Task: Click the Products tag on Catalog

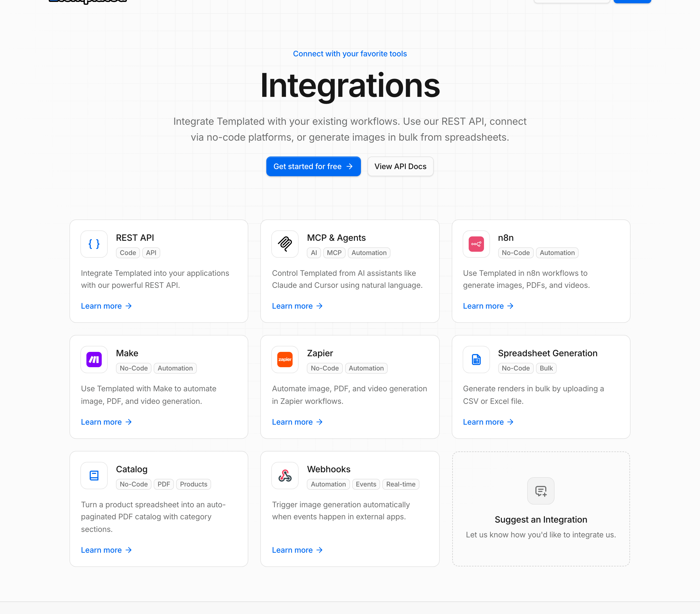Action: coord(194,485)
